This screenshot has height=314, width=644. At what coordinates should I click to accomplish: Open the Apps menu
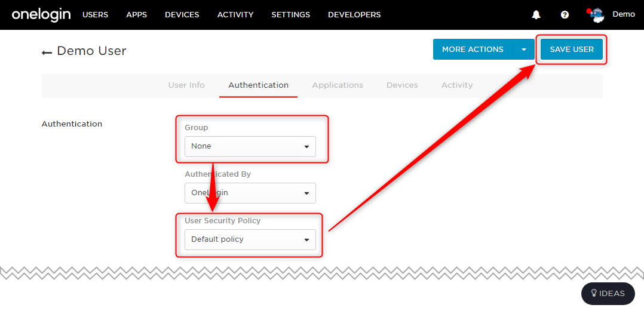click(136, 15)
